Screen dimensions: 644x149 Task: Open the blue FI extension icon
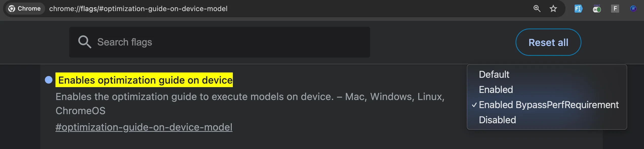pyautogui.click(x=578, y=9)
